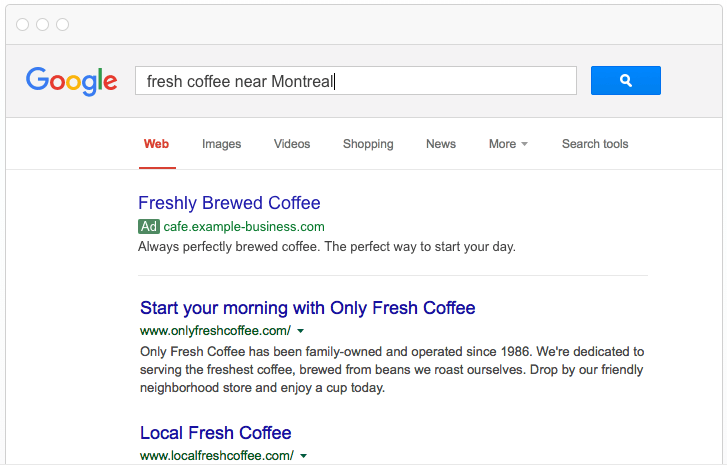This screenshot has width=727, height=466.
Task: Expand the More search categories dropdown
Action: pos(508,144)
